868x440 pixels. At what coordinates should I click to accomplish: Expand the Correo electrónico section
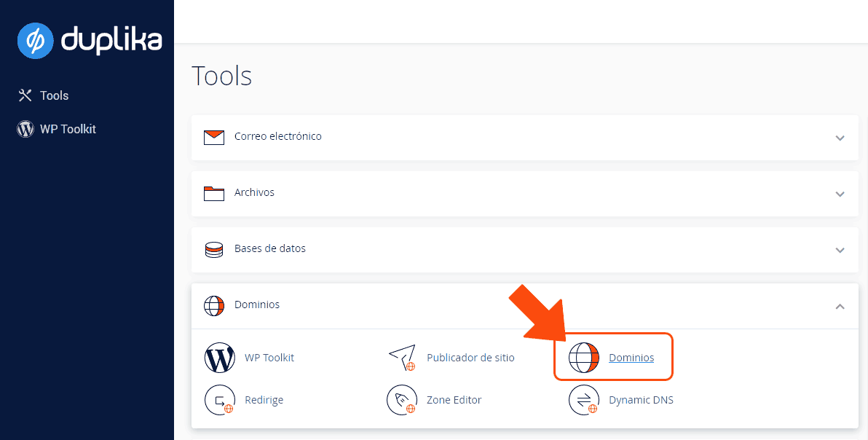coord(840,138)
